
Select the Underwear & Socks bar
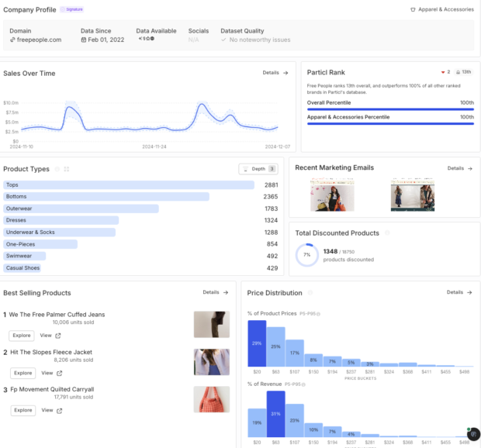tap(59, 233)
